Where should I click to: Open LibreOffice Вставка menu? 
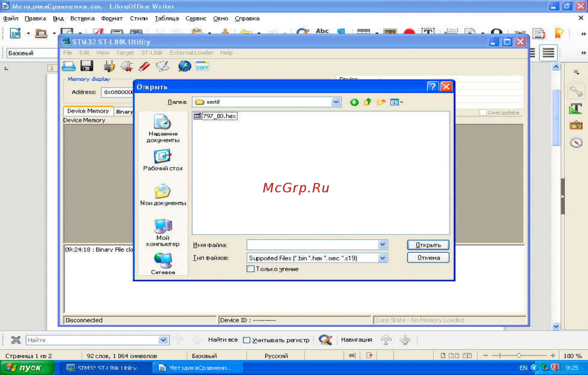click(82, 18)
